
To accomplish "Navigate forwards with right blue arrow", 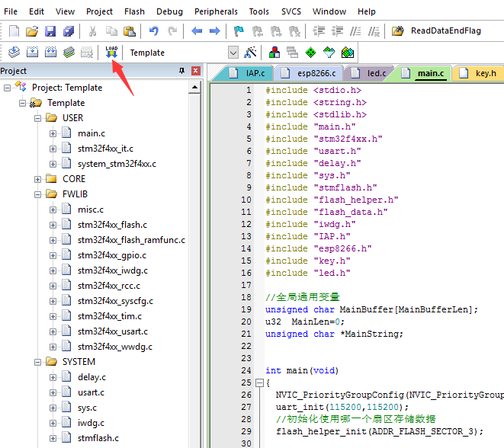I will point(215,31).
